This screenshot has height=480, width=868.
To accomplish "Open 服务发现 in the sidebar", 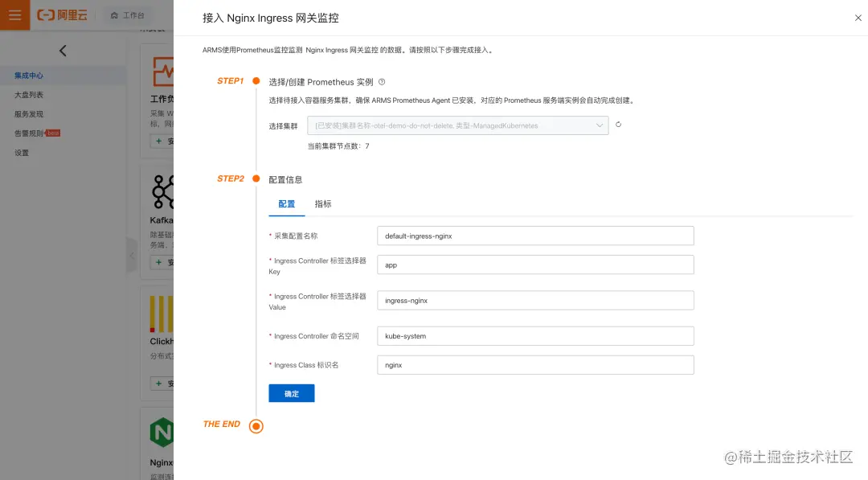I will pos(29,114).
